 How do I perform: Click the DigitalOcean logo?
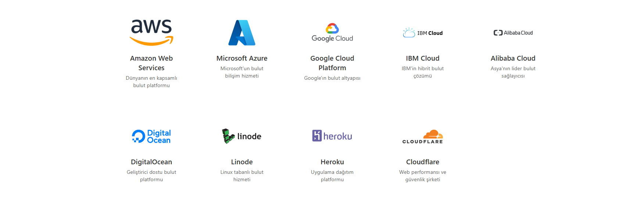(151, 136)
